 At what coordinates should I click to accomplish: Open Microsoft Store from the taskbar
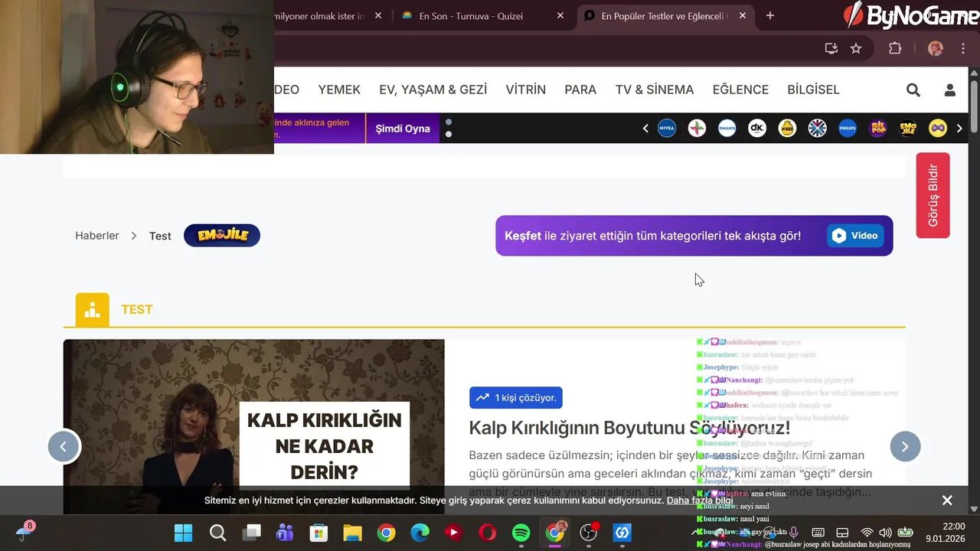(x=318, y=533)
